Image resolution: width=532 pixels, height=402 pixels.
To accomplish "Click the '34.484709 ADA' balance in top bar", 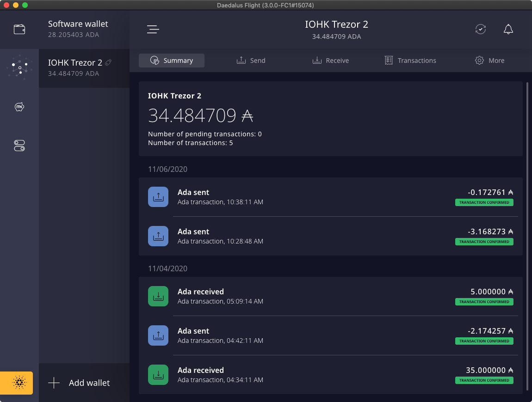I will tap(337, 37).
